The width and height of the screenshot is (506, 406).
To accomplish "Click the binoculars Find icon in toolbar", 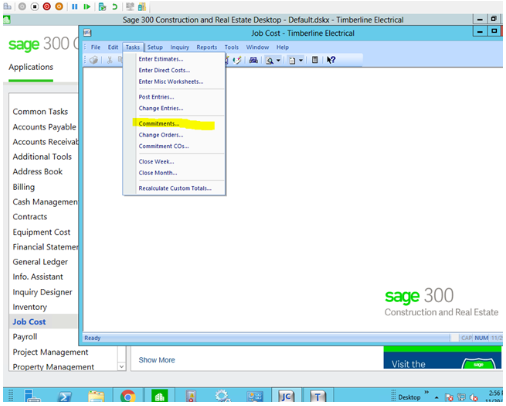I will [254, 60].
